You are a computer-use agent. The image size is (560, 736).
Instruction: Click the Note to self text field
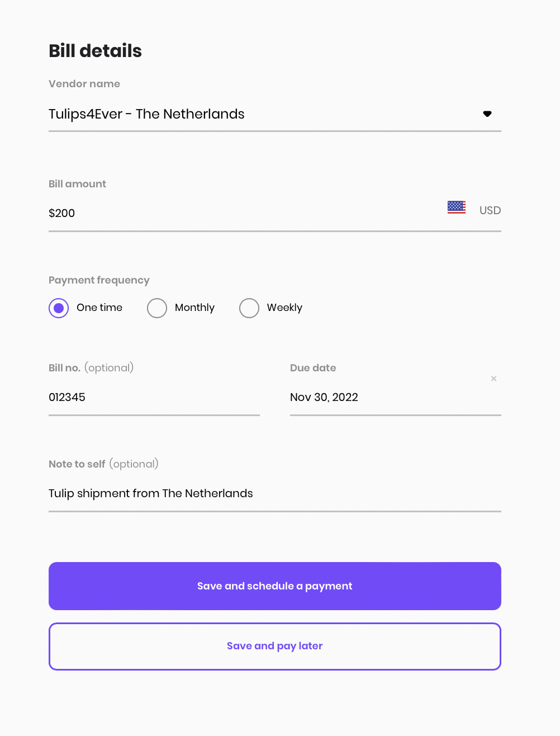275,494
